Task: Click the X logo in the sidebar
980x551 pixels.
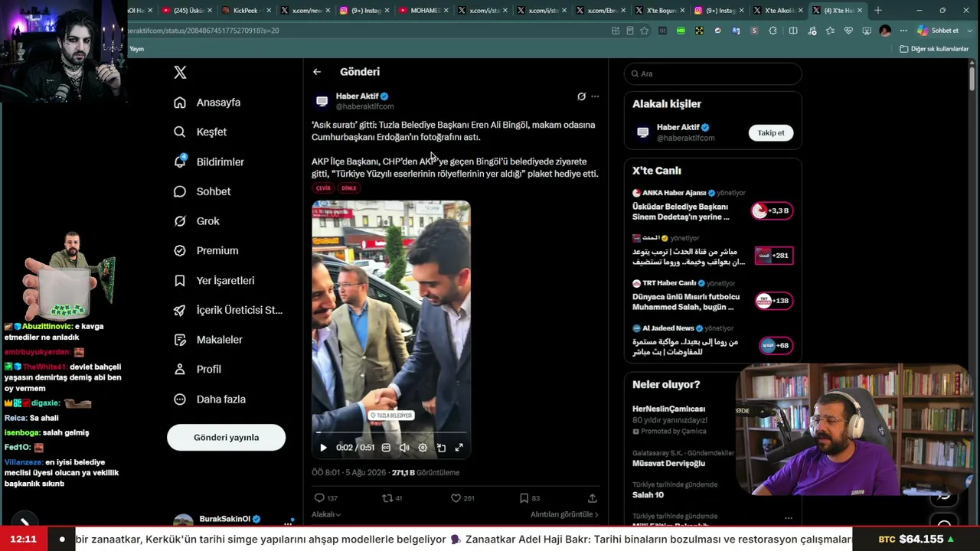Action: point(180,73)
